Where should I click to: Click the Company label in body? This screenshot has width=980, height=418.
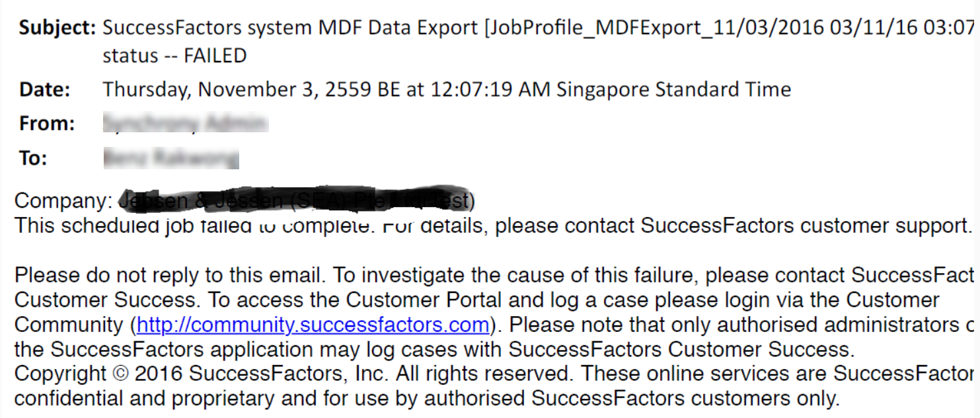point(63,200)
